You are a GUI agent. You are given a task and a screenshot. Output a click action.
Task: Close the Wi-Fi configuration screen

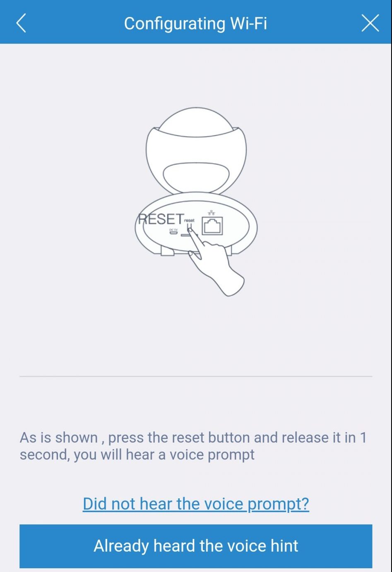pos(370,23)
